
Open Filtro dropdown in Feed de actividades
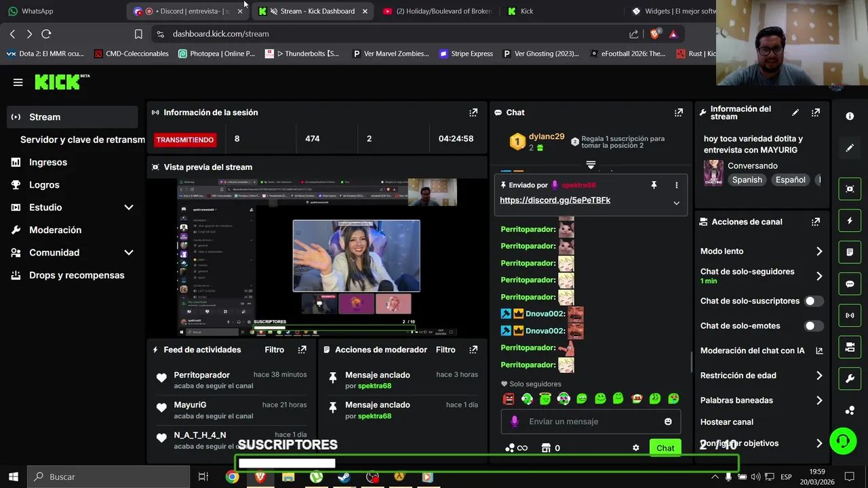click(x=274, y=350)
